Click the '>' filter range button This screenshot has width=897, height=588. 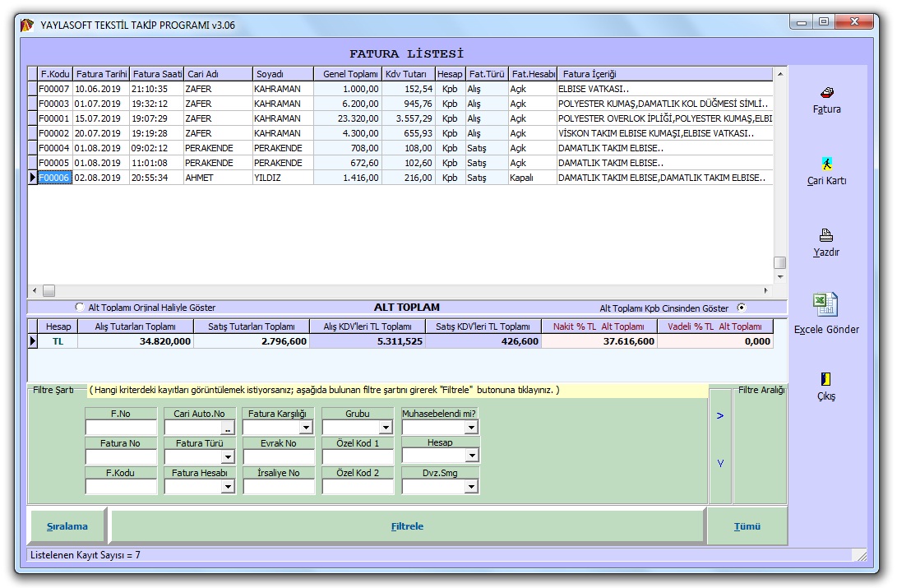[720, 416]
